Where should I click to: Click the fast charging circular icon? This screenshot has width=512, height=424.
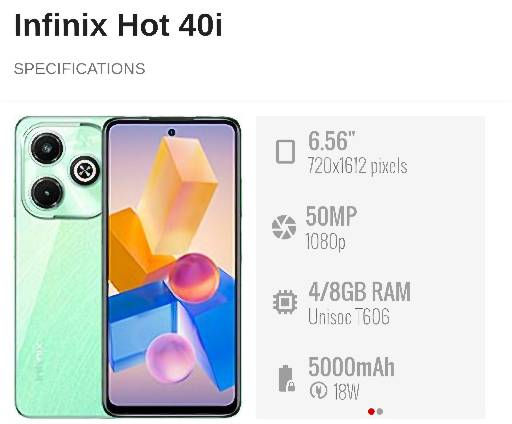click(318, 391)
